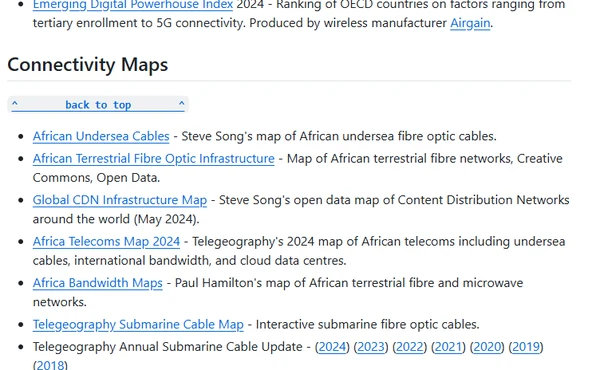Open the 2023 Submarine Cable Update link
The height and width of the screenshot is (370, 592).
click(371, 347)
